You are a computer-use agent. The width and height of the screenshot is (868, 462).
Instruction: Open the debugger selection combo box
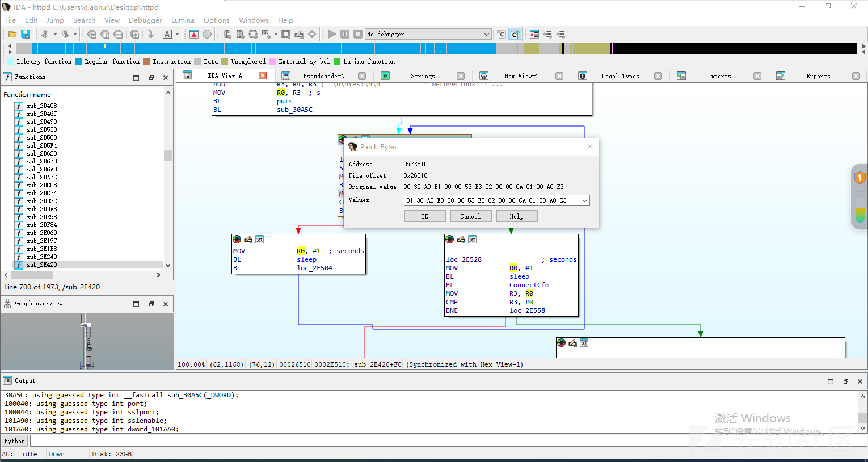(x=428, y=34)
